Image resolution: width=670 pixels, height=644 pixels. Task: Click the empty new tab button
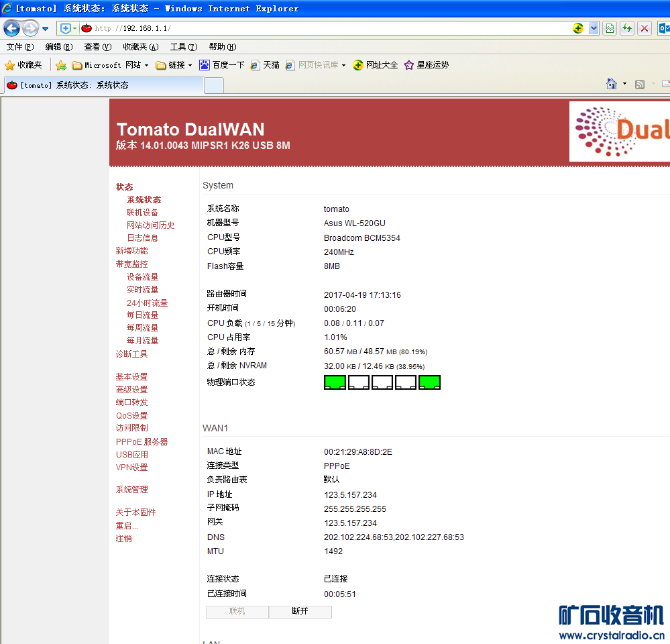(x=214, y=85)
